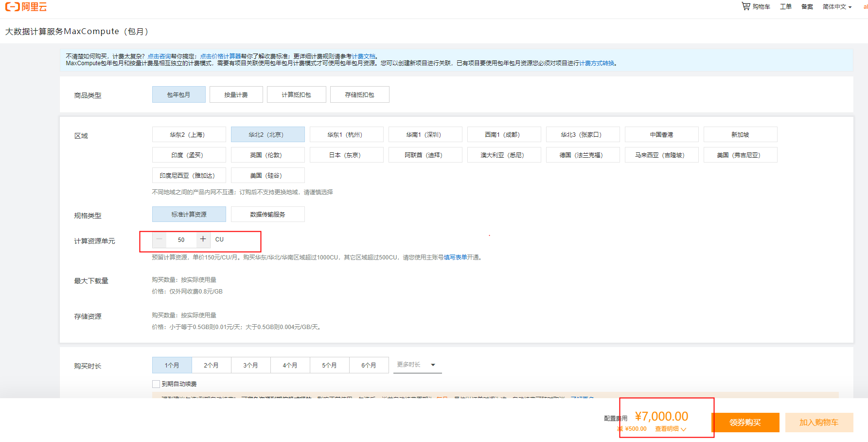The height and width of the screenshot is (442, 868).
Task: Choose region 美国（弗吉尼亚）
Action: pyautogui.click(x=741, y=155)
